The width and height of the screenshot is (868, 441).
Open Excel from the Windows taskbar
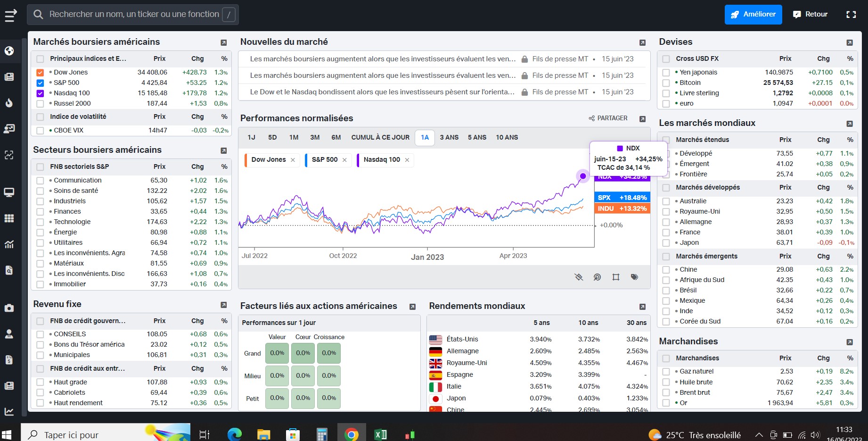click(x=380, y=434)
